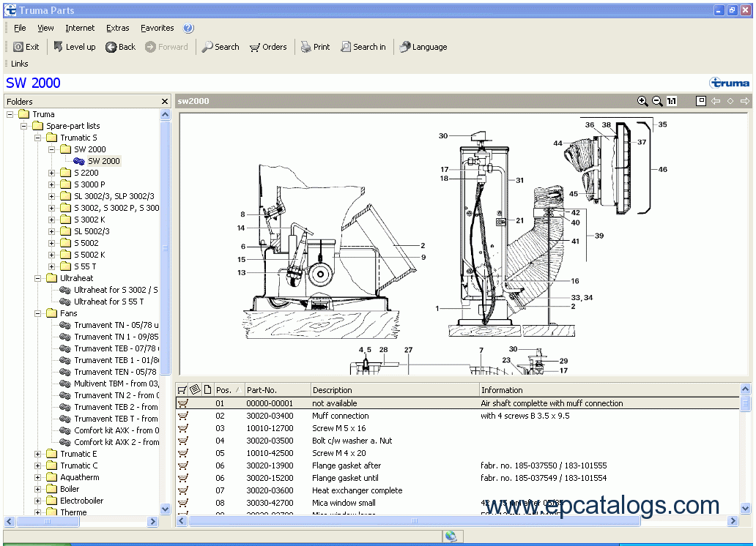This screenshot has height=546, width=756.
Task: Expand the SL 5002/3 folder
Action: 51,231
